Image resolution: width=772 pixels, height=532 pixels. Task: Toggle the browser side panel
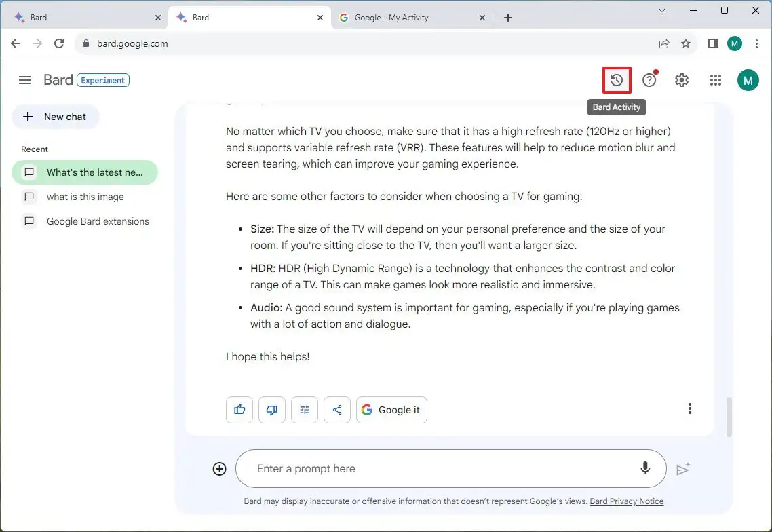[x=712, y=43]
